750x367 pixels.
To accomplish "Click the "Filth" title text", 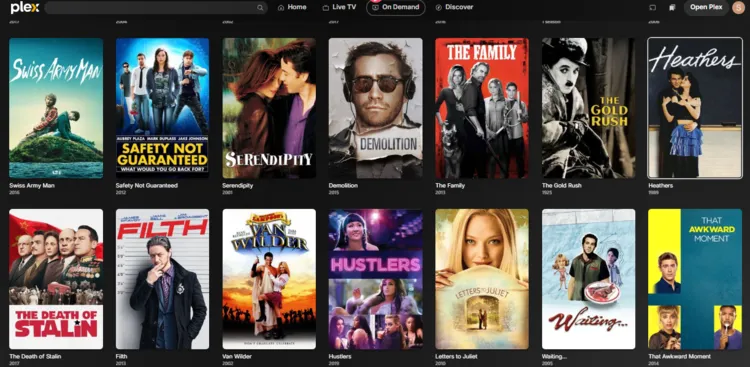I will (x=121, y=356).
